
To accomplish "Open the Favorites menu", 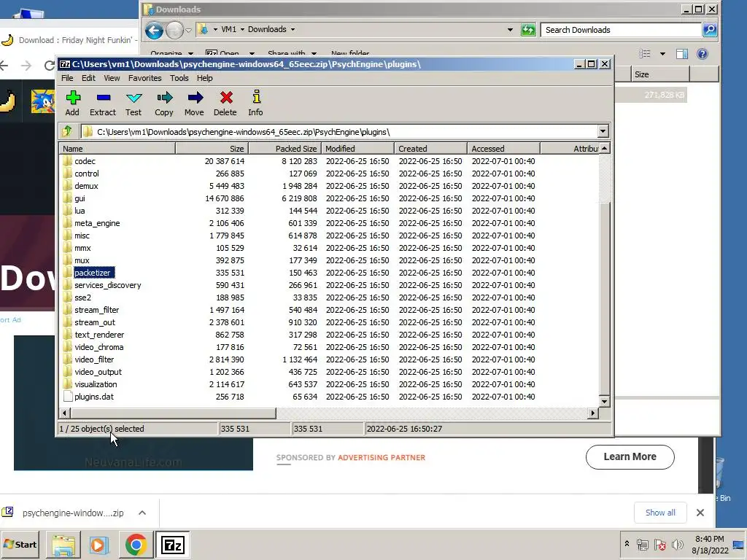I will (145, 78).
